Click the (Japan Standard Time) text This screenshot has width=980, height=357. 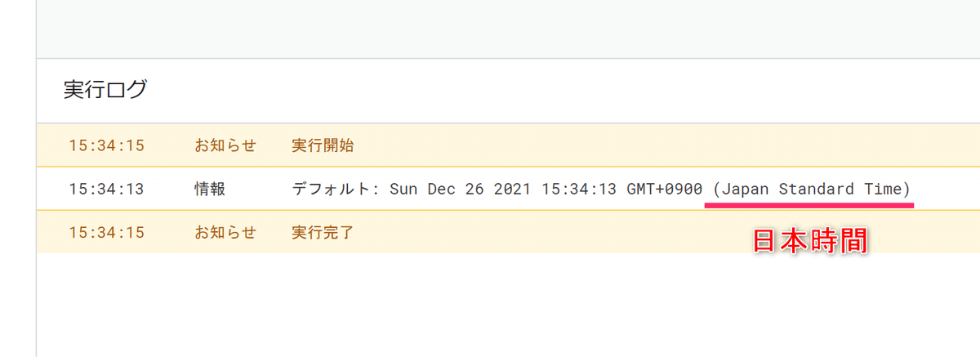click(811, 190)
